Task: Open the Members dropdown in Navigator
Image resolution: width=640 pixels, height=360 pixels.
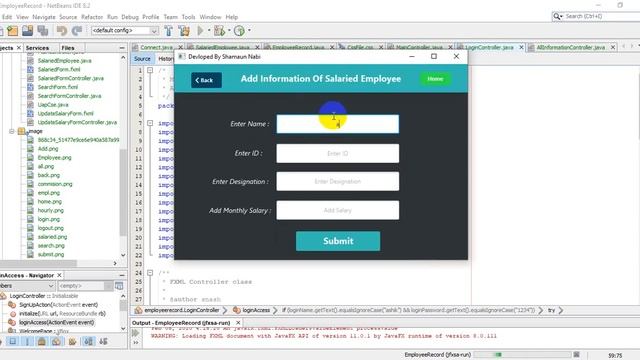Action: click(x=51, y=286)
